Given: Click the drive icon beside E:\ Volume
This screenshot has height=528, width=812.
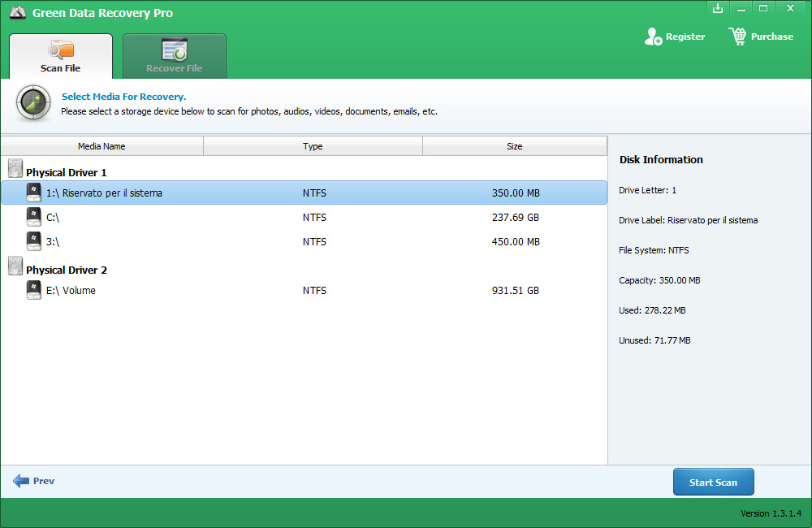Looking at the screenshot, I should [x=33, y=290].
